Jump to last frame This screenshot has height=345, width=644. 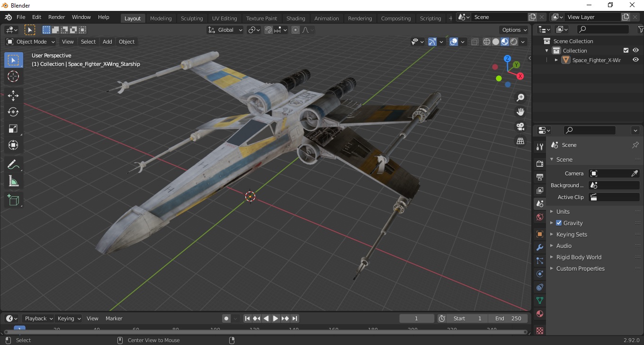[295, 318]
